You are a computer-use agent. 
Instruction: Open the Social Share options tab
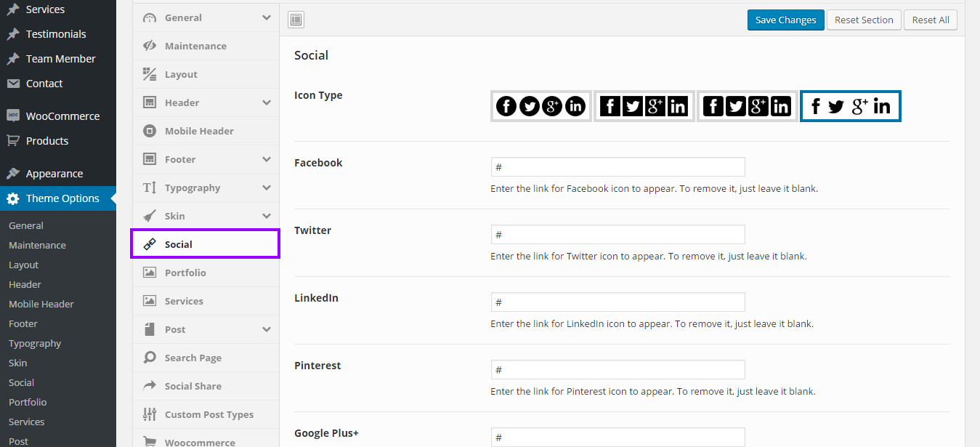coord(193,386)
